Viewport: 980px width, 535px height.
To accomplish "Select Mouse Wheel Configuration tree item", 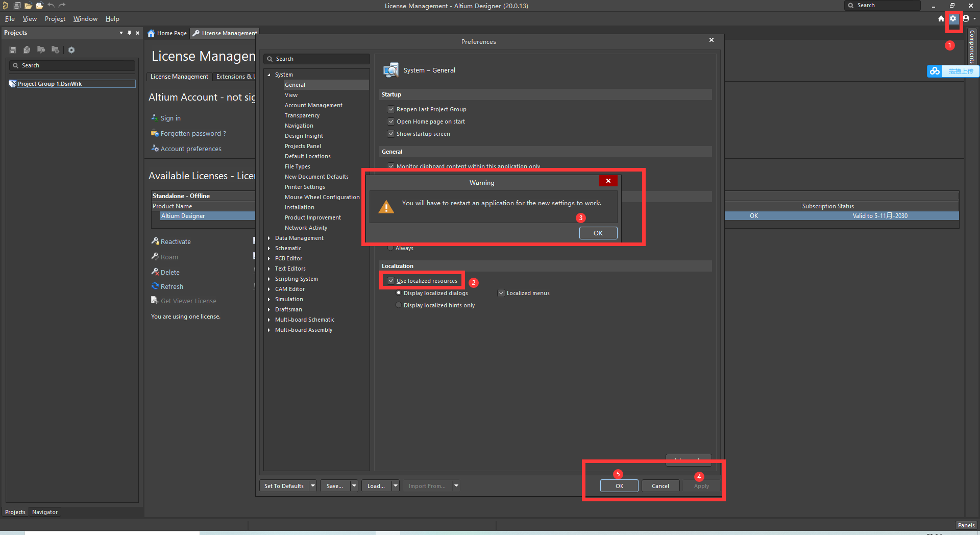I will coord(322,197).
